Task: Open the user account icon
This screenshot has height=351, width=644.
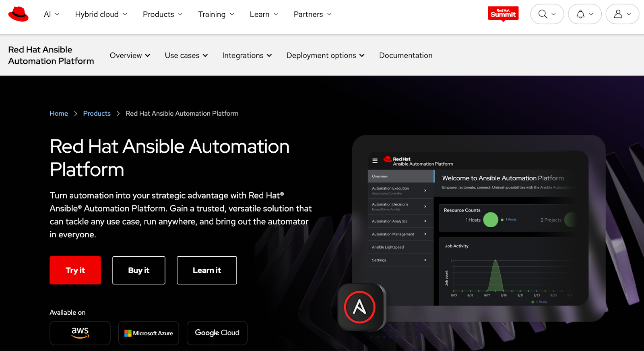Action: [618, 14]
